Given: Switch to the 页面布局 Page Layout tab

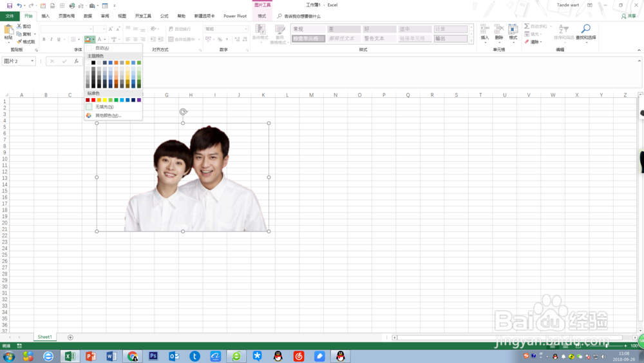Looking at the screenshot, I should click(66, 16).
